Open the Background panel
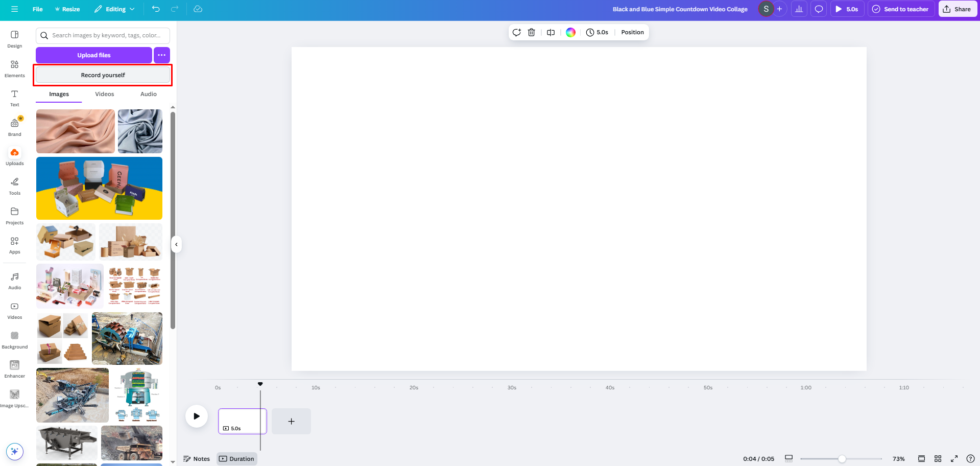 click(14, 339)
